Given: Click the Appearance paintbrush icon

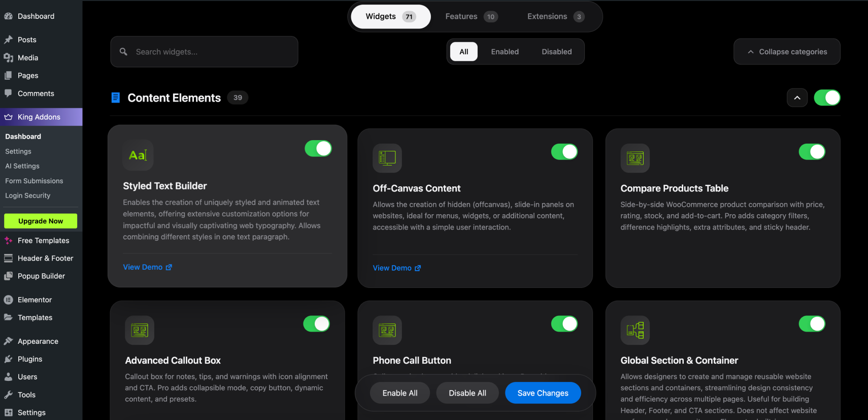Looking at the screenshot, I should tap(8, 341).
